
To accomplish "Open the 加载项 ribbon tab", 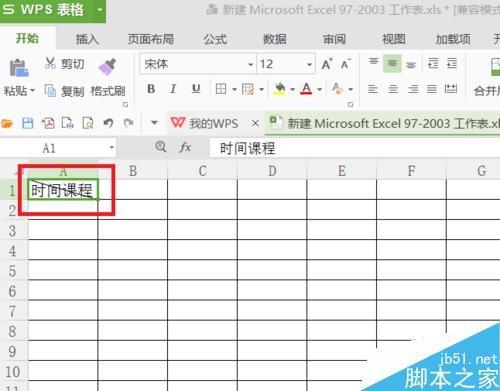I will pos(453,39).
